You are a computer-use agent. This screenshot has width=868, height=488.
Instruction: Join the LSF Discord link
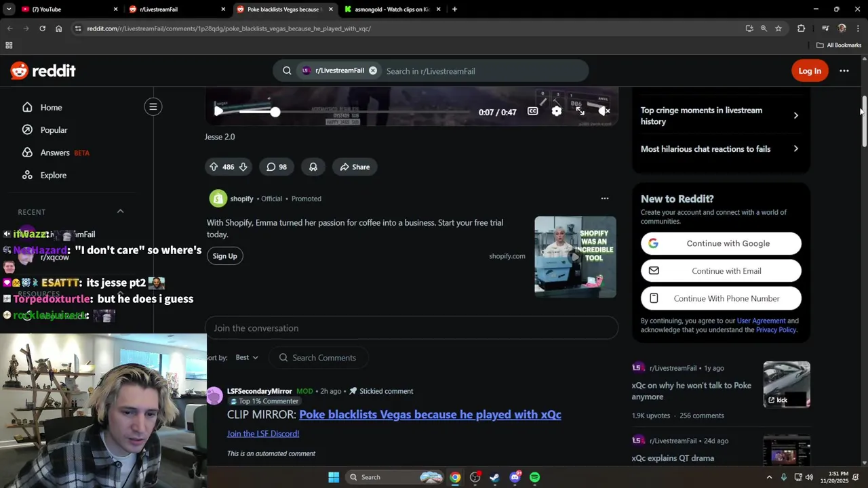[x=263, y=434]
